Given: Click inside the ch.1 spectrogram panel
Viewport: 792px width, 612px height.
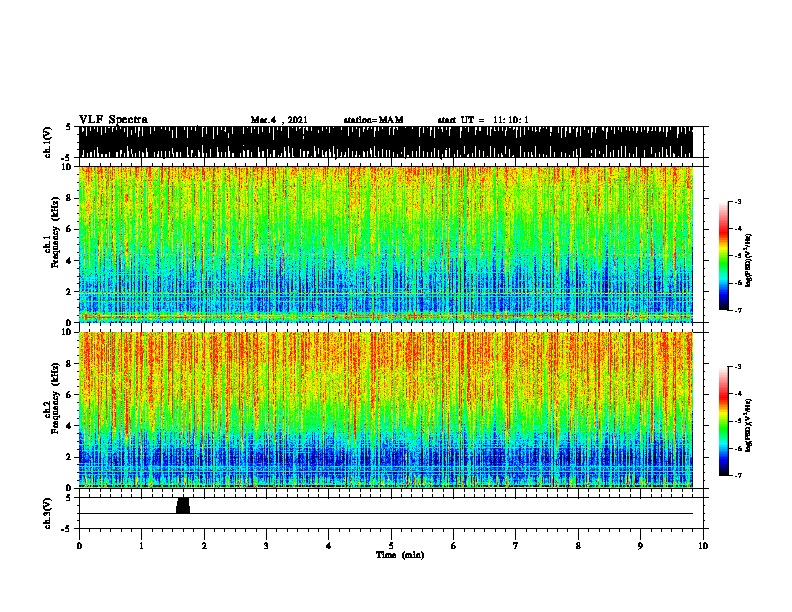Looking at the screenshot, I should pos(386,244).
